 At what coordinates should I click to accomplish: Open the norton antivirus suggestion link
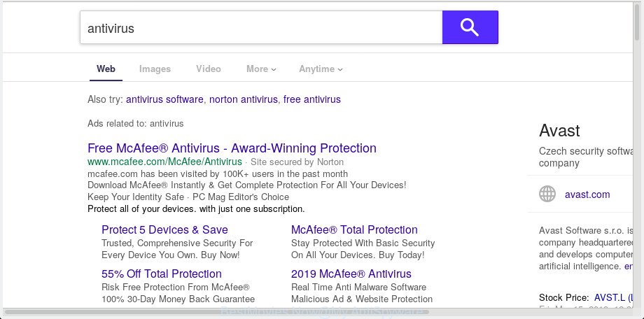[244, 99]
